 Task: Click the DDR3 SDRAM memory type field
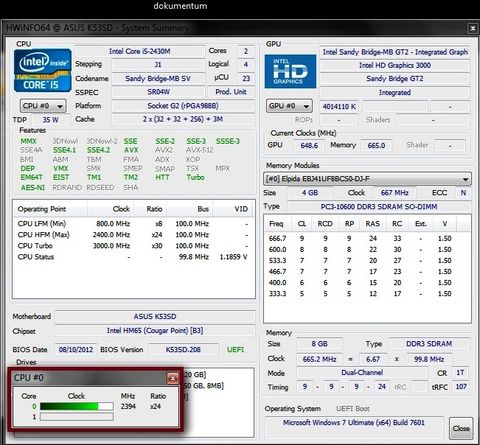coord(429,344)
